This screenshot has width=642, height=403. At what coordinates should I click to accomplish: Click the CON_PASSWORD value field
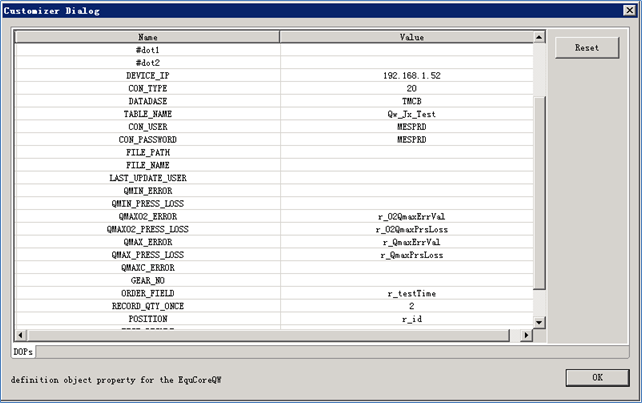(411, 140)
